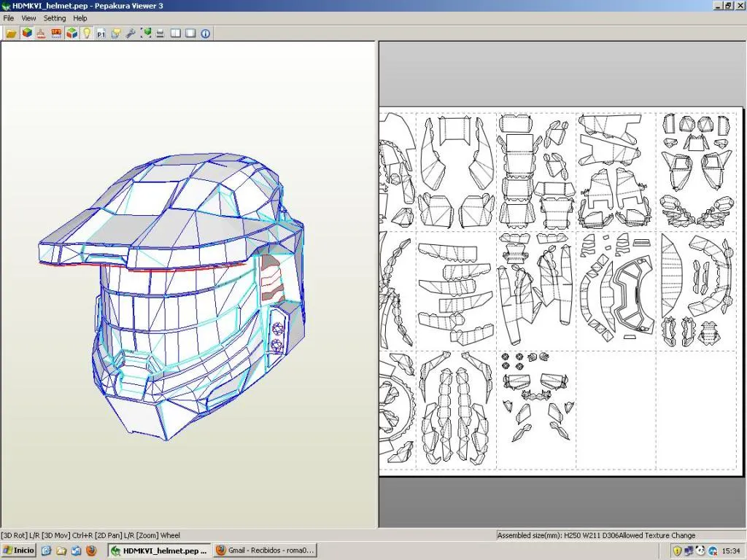Open the View menu
The image size is (747, 560).
click(28, 18)
